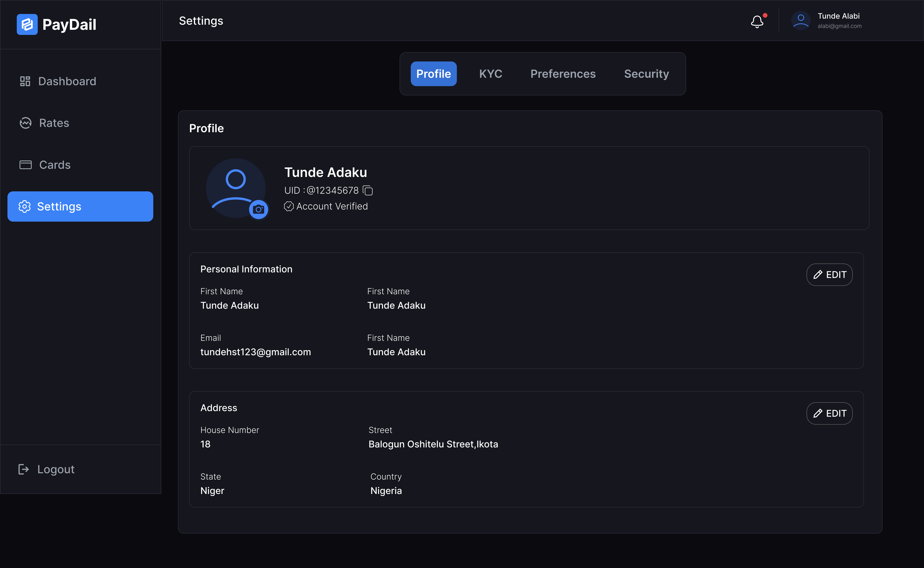Screen dimensions: 924x568
Task: Click the camera icon on profile photo
Action: coord(258,209)
